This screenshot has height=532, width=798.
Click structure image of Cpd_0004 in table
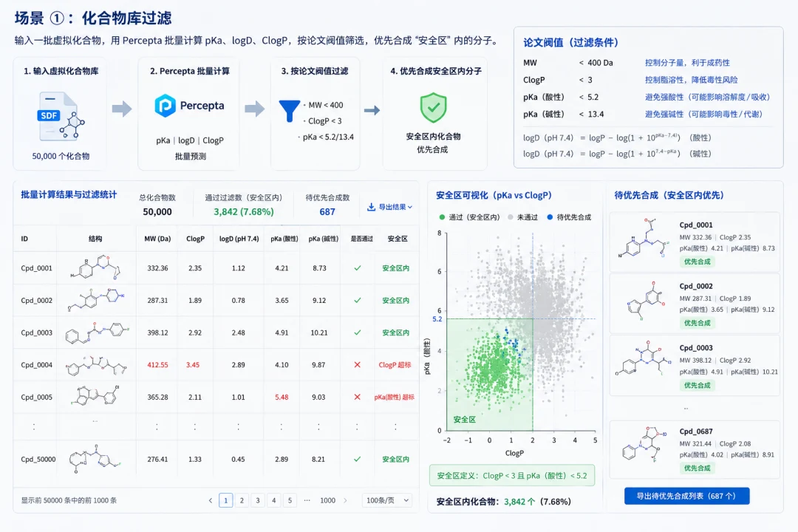pyautogui.click(x=96, y=365)
